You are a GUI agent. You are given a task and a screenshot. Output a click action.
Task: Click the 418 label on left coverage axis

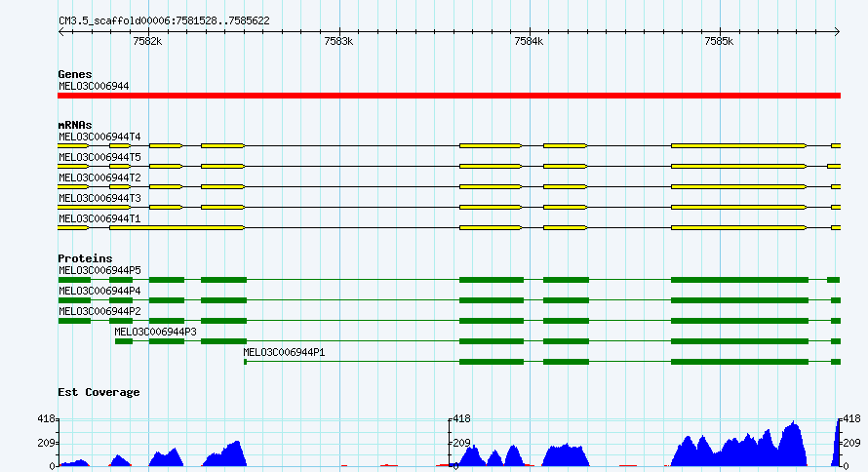[x=47, y=419]
